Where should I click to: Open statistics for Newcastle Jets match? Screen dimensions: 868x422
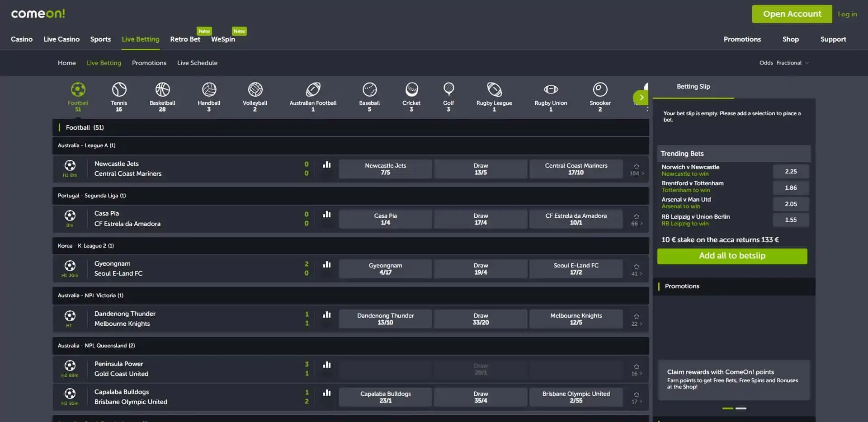coord(327,165)
